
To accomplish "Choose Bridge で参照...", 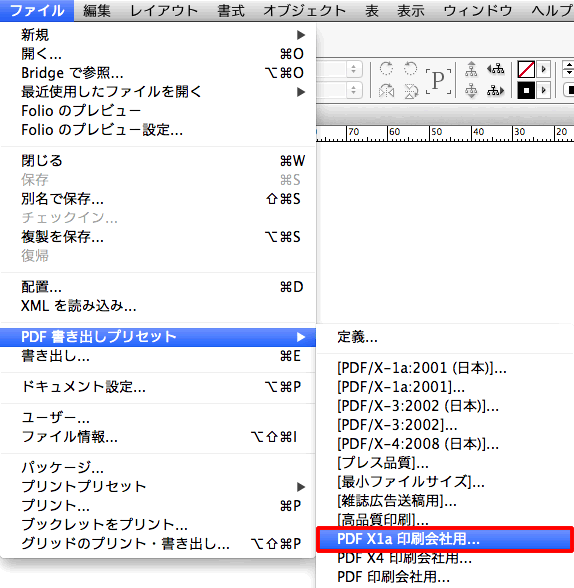I will 158,73.
